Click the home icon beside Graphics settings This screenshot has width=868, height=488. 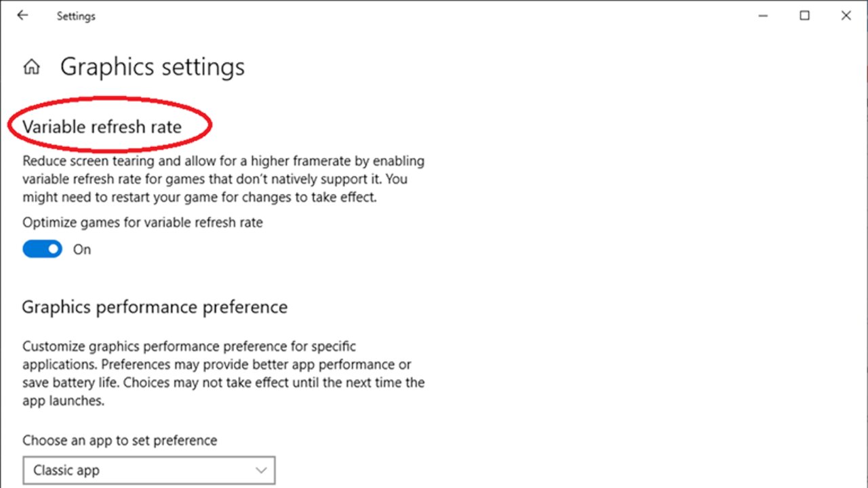(x=31, y=66)
